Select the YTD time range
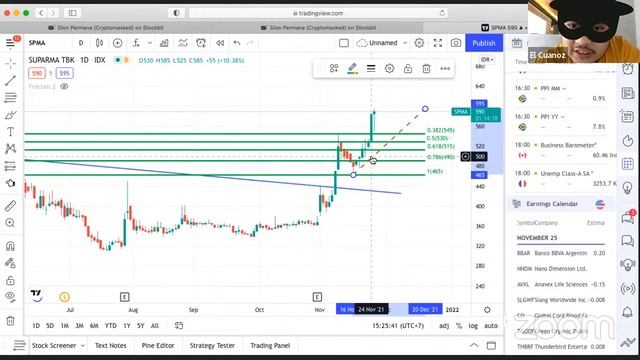Image resolution: width=640 pixels, height=360 pixels. click(x=111, y=326)
